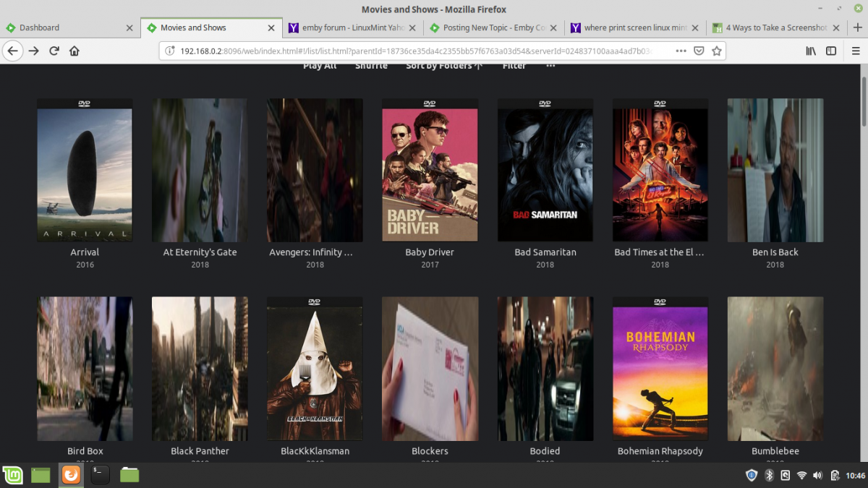Screen dimensions: 868x488
Task: Open the volume tray icon
Action: [818, 475]
